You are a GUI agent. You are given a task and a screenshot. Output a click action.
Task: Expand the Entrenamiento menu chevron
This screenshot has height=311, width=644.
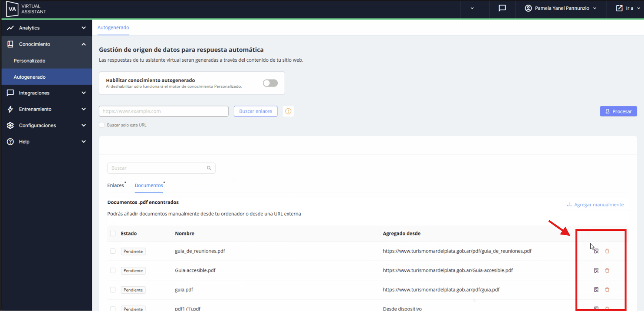[83, 109]
